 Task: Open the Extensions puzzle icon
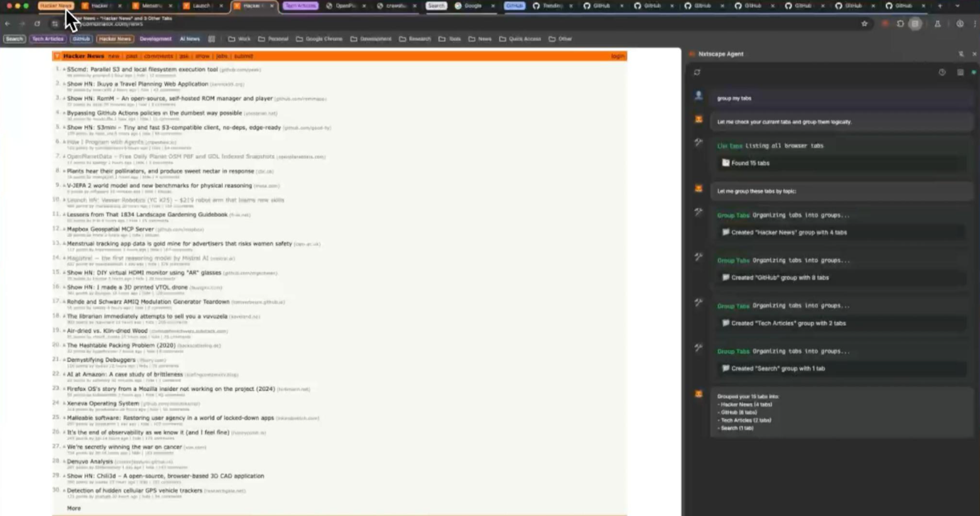point(900,24)
